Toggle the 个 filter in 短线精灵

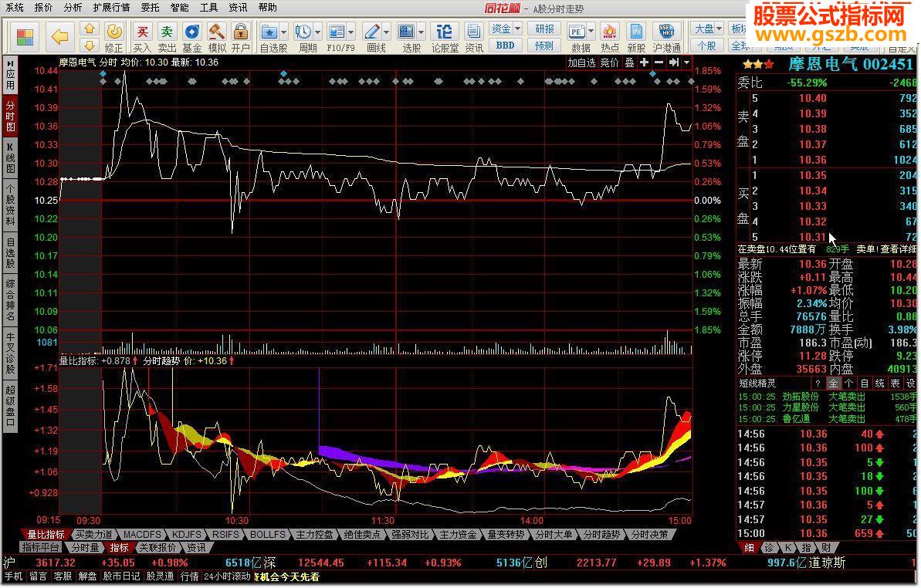click(848, 384)
